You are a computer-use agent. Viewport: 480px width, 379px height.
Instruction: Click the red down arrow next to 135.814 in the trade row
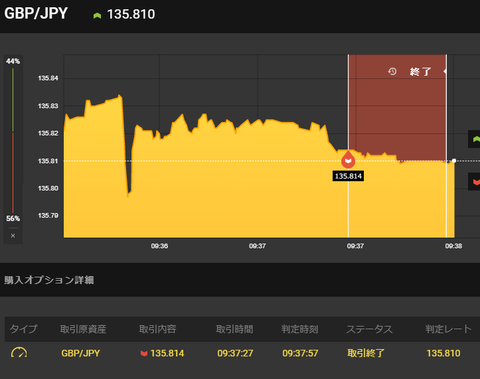click(144, 353)
